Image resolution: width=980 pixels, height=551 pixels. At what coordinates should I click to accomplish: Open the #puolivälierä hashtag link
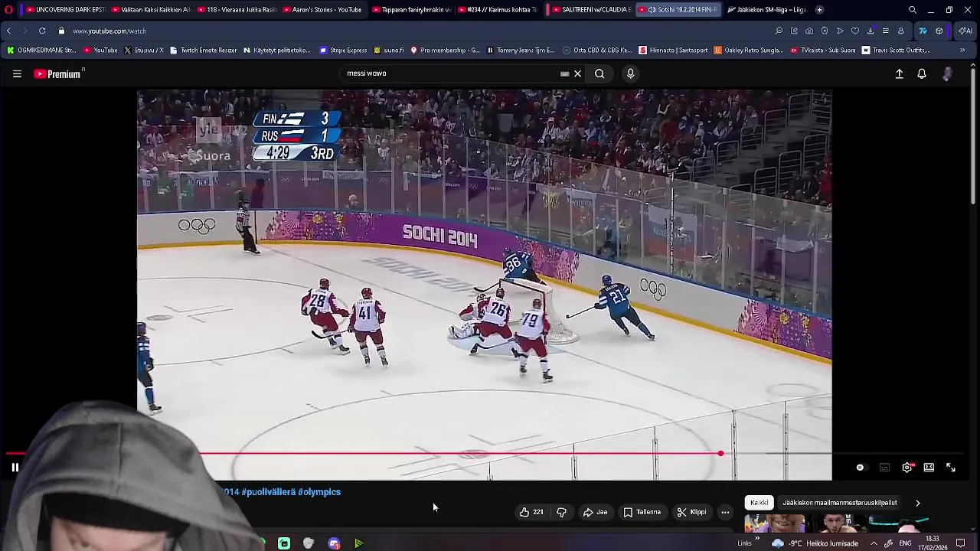[x=268, y=492]
